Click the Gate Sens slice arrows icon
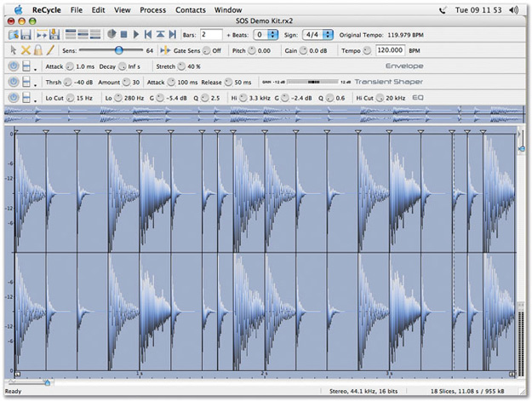The height and width of the screenshot is (401, 532). click(165, 50)
